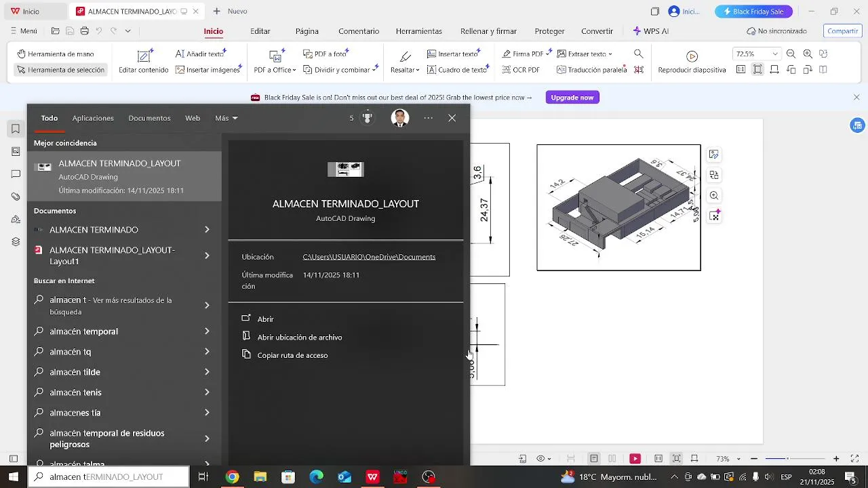
Task: Click the taskbar search input field
Action: click(x=110, y=477)
